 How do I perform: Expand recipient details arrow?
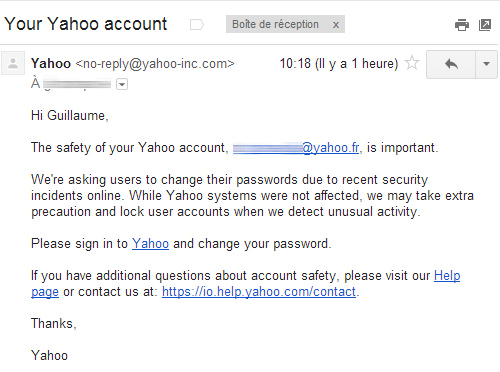pyautogui.click(x=122, y=84)
